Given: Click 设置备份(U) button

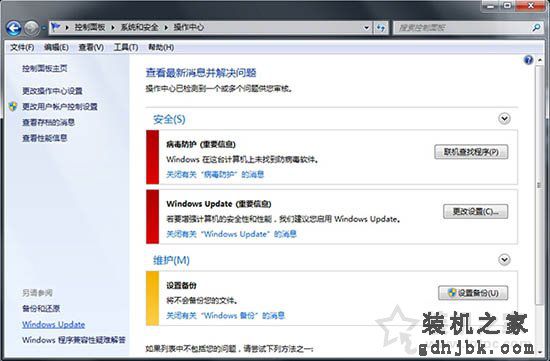Looking at the screenshot, I should (x=473, y=293).
